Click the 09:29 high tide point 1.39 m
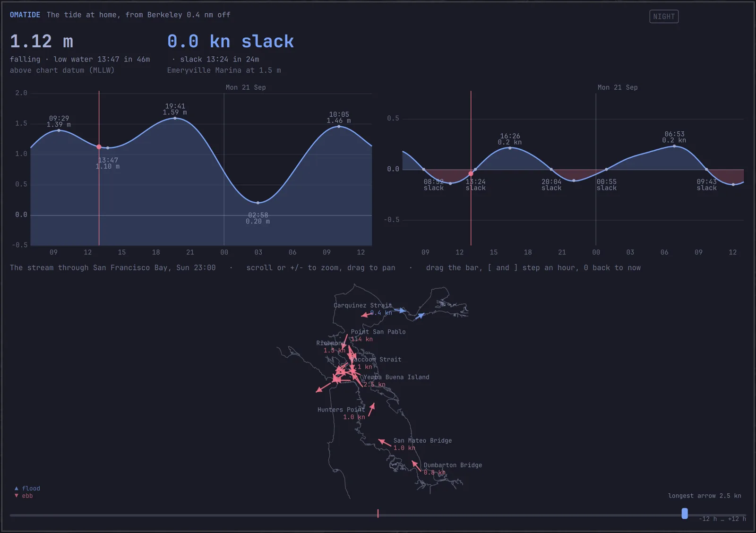 click(x=59, y=130)
